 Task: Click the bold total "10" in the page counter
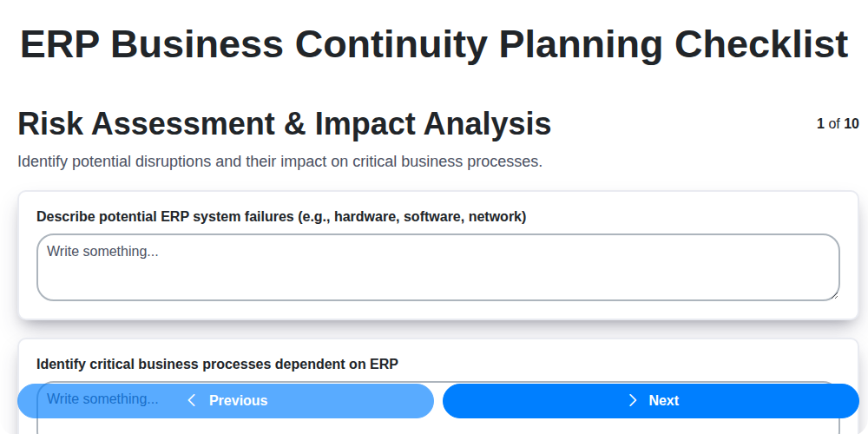[x=852, y=123]
